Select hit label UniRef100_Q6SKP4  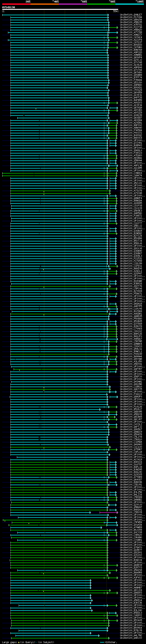pos(131,58)
